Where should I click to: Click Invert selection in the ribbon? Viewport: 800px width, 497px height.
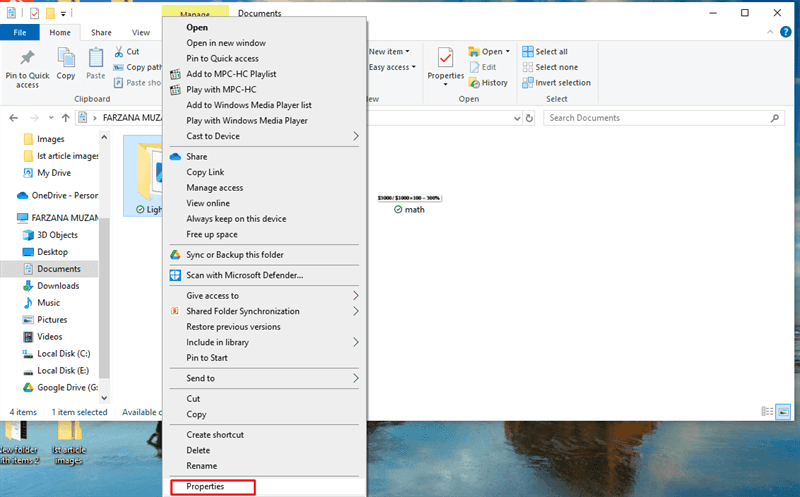[557, 83]
